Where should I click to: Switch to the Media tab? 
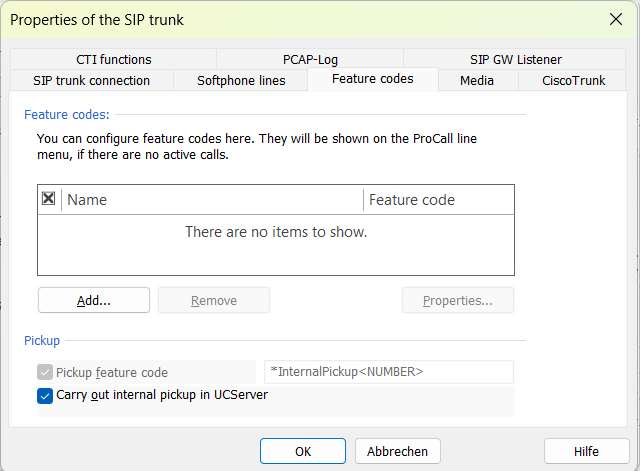[477, 81]
